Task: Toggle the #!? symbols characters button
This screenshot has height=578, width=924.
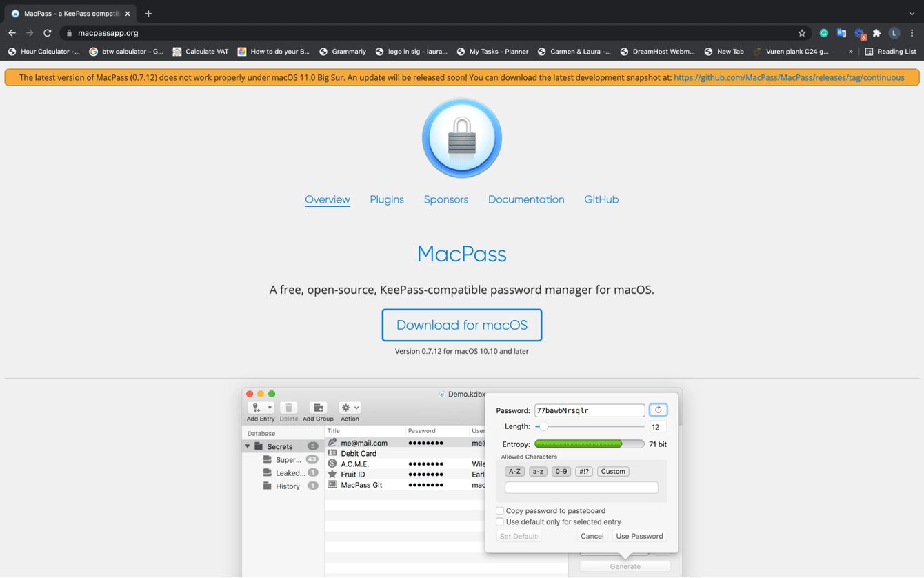Action: 584,472
